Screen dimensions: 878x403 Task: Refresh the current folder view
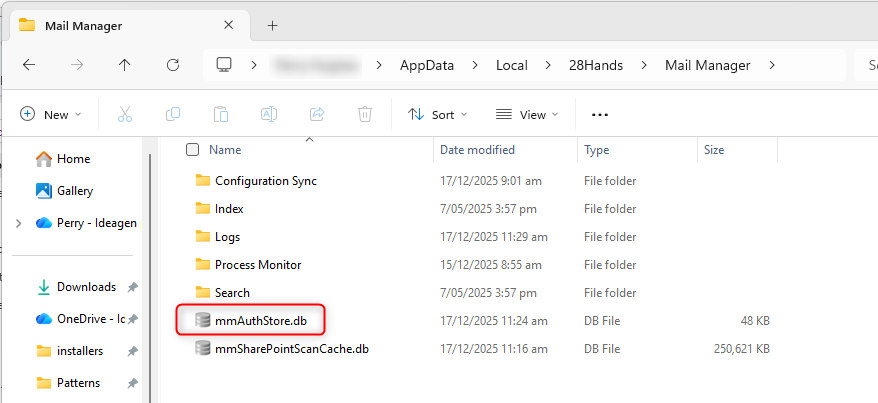click(x=173, y=65)
